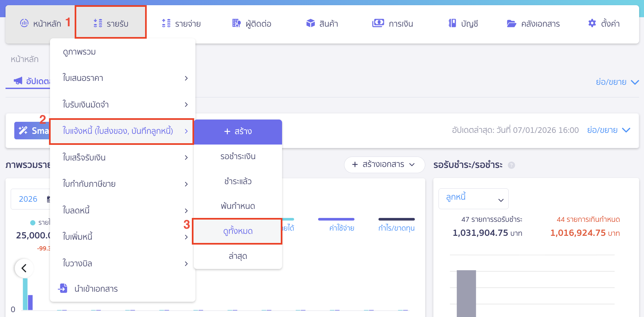Click the product box icon (สินค้า)
The width and height of the screenshot is (644, 317).
[310, 23]
